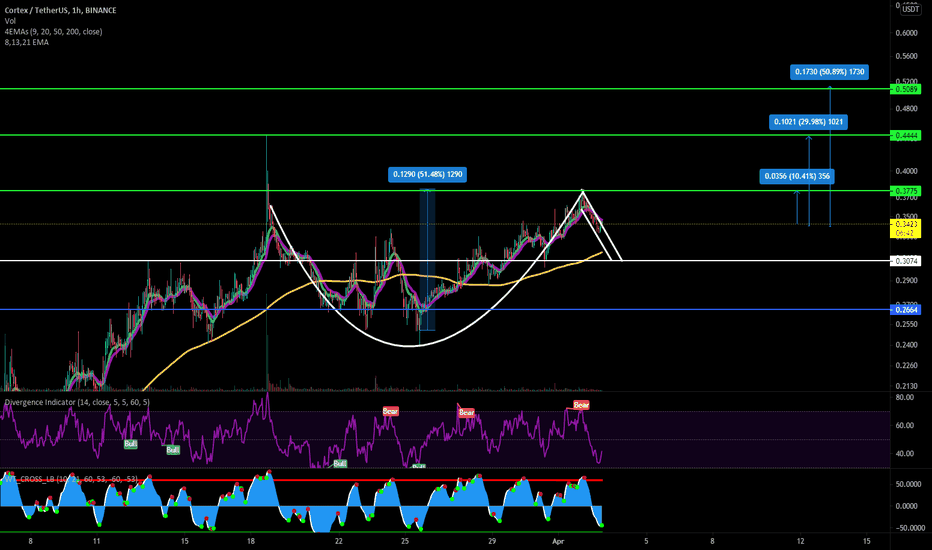Click the 0.2260 price axis value
Viewport: 932px width, 550px height.
click(x=906, y=366)
